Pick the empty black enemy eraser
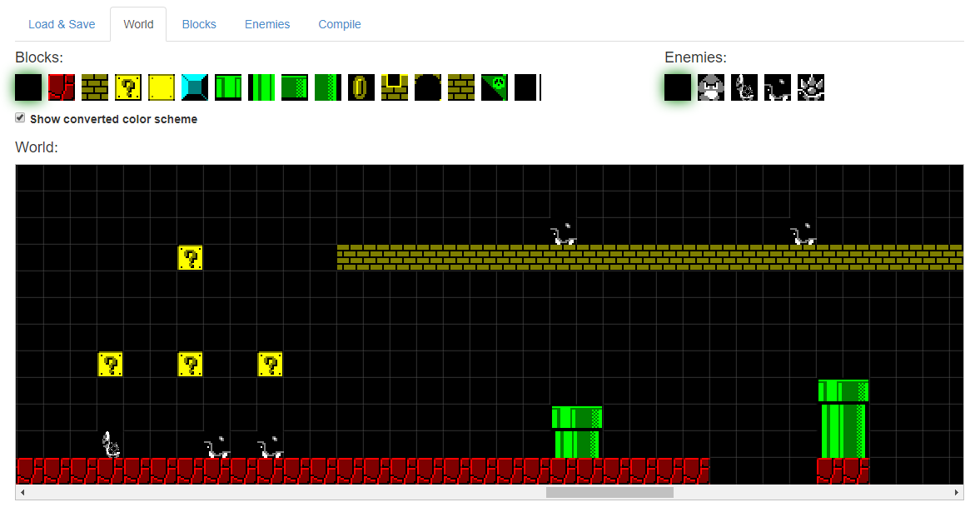980x517 pixels. click(678, 87)
